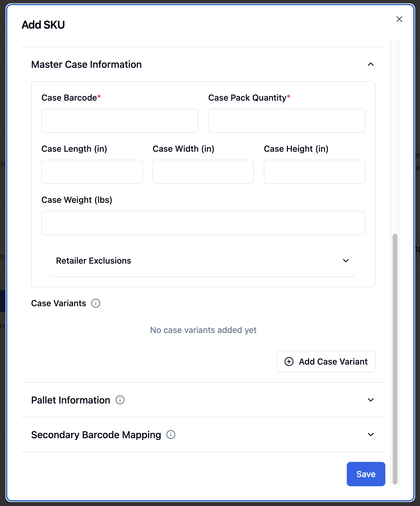Click the dialog's vertical scrollbar thumb
Viewport: 420px width, 506px height.
395,359
